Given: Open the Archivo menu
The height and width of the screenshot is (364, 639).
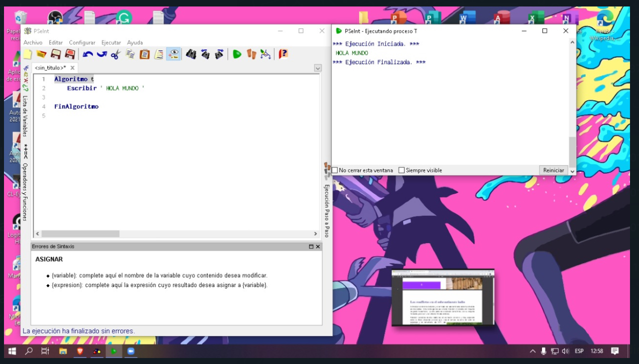Looking at the screenshot, I should 33,42.
